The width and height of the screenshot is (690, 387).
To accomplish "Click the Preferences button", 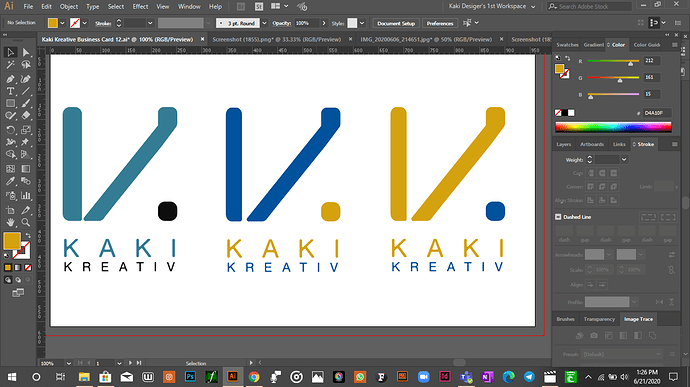I will click(440, 23).
